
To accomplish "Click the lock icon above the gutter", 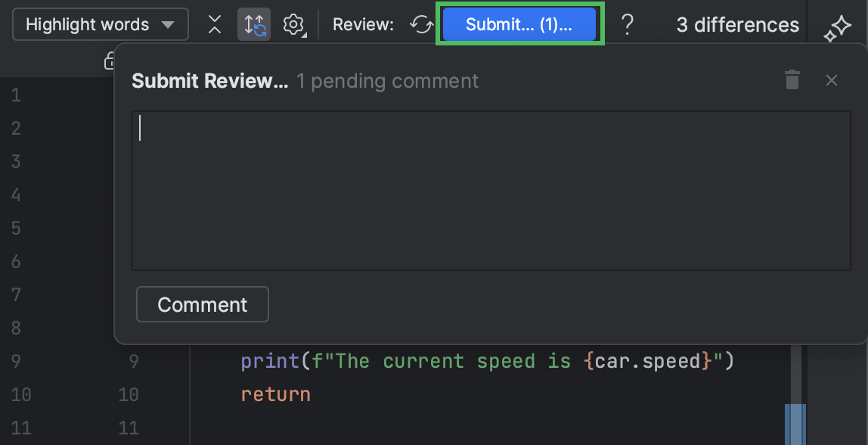I will (111, 61).
